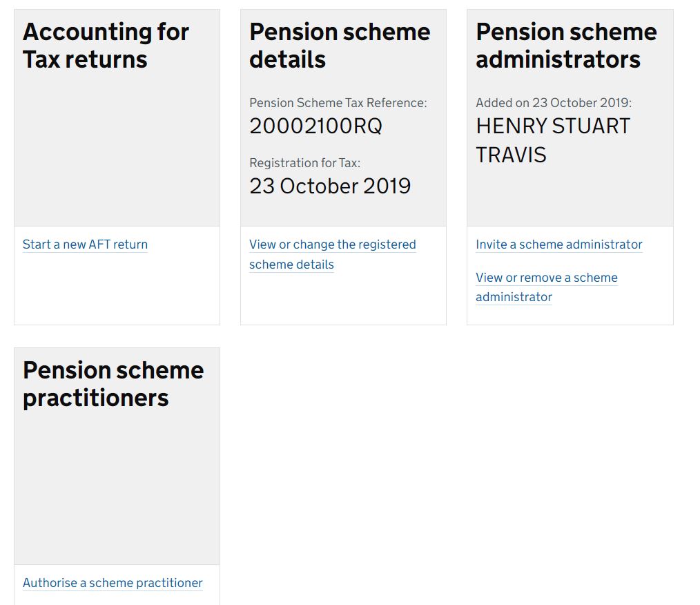This screenshot has width=700, height=605.
Task: Open View or remove a scheme administrator
Action: [547, 287]
